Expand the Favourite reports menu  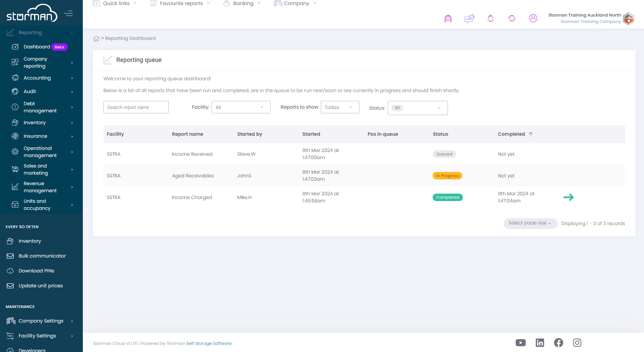coord(180,3)
